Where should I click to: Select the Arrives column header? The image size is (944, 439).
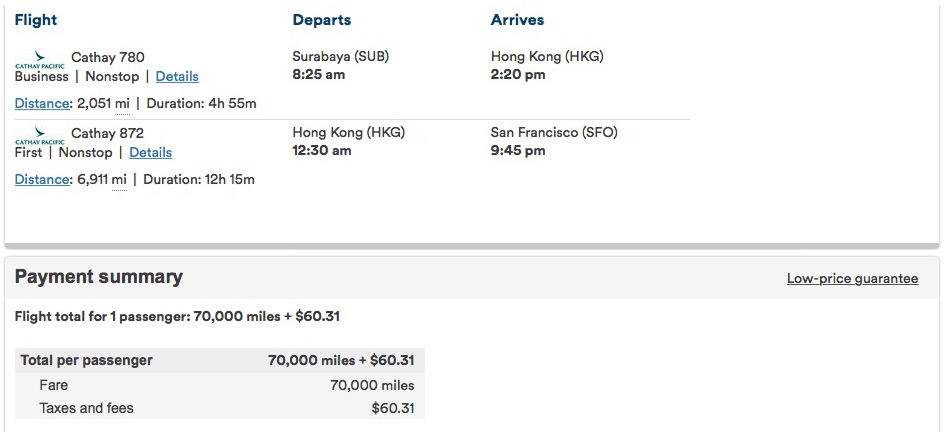click(517, 20)
